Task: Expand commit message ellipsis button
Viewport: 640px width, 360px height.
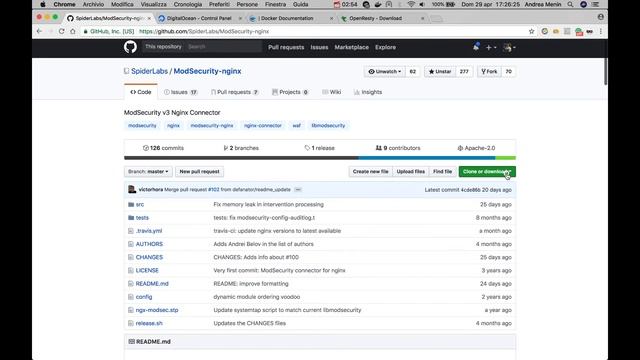Action: tap(298, 190)
